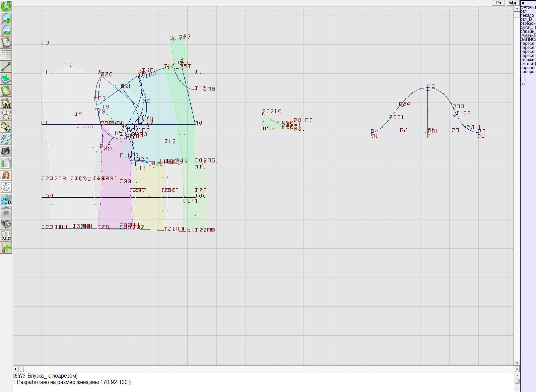Select the 'лекало' command in right list
The image size is (536, 392).
point(527,15)
